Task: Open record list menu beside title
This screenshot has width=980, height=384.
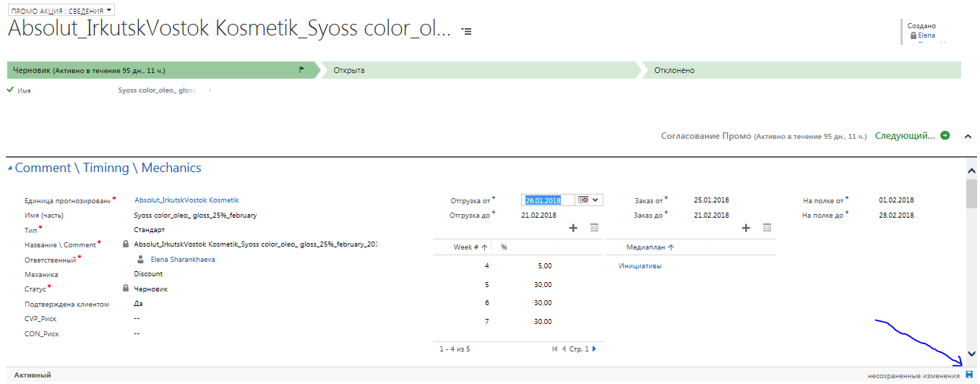Action: (467, 32)
